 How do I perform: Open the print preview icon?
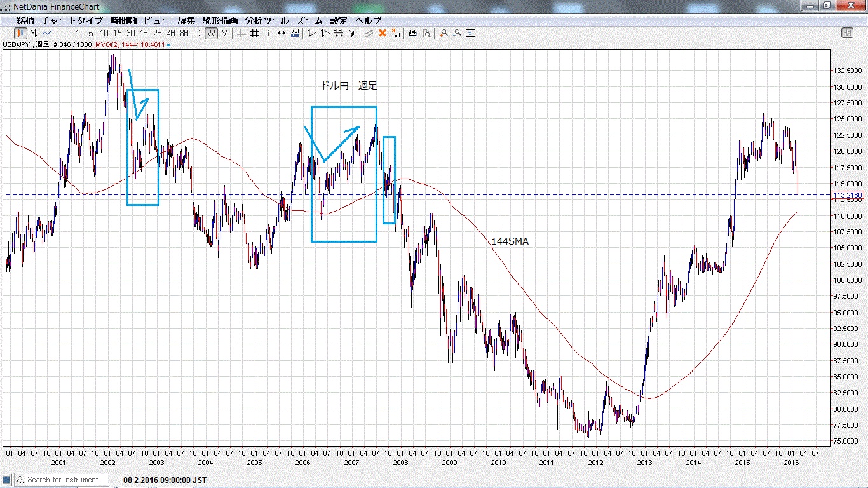point(427,33)
